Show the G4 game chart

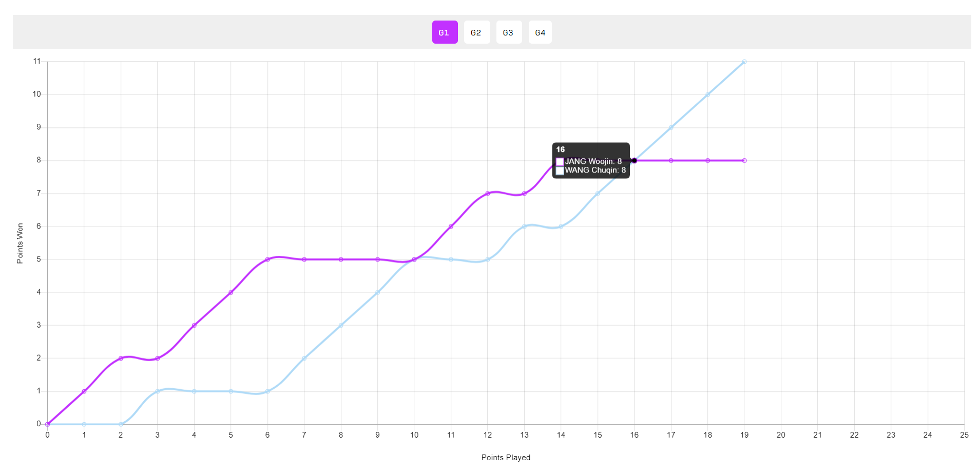540,32
